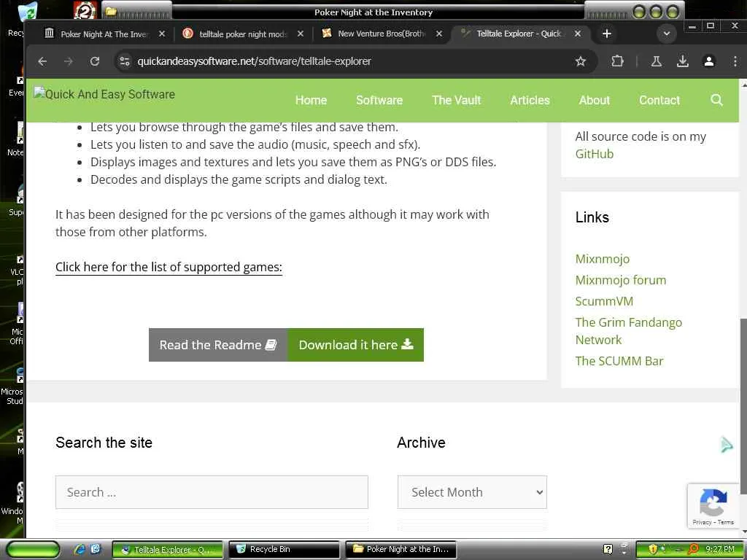Click the Download it here button
This screenshot has width=747, height=560.
[x=356, y=345]
